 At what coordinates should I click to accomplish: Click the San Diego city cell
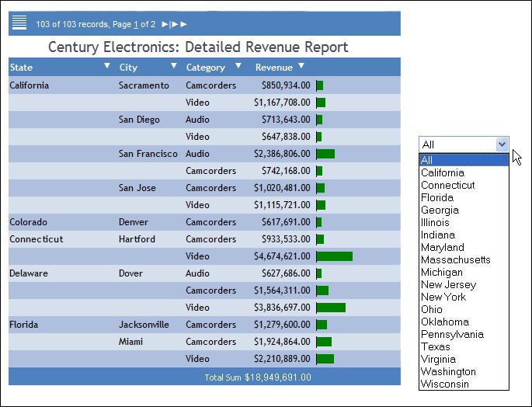(139, 120)
